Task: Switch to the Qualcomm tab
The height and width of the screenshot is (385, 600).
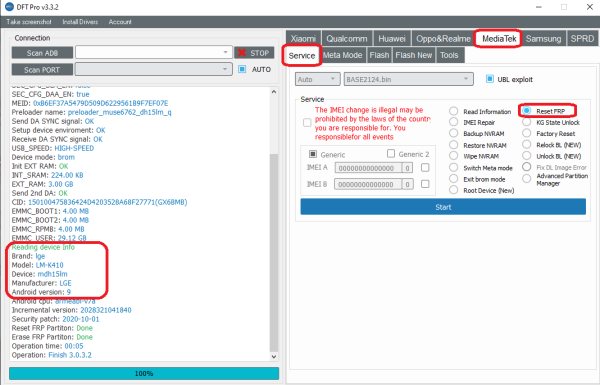Action: point(347,39)
